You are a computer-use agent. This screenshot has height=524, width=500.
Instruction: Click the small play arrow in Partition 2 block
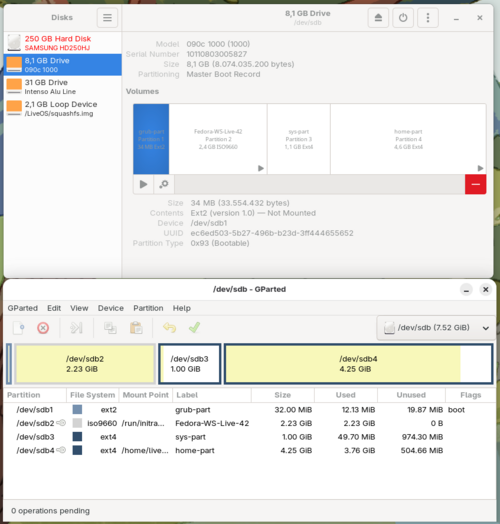(x=261, y=168)
